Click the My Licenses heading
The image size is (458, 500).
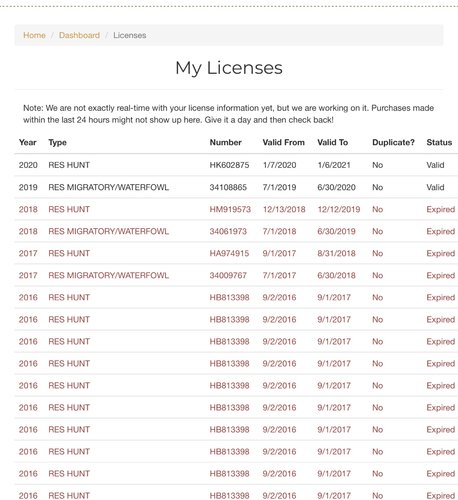pyautogui.click(x=229, y=68)
